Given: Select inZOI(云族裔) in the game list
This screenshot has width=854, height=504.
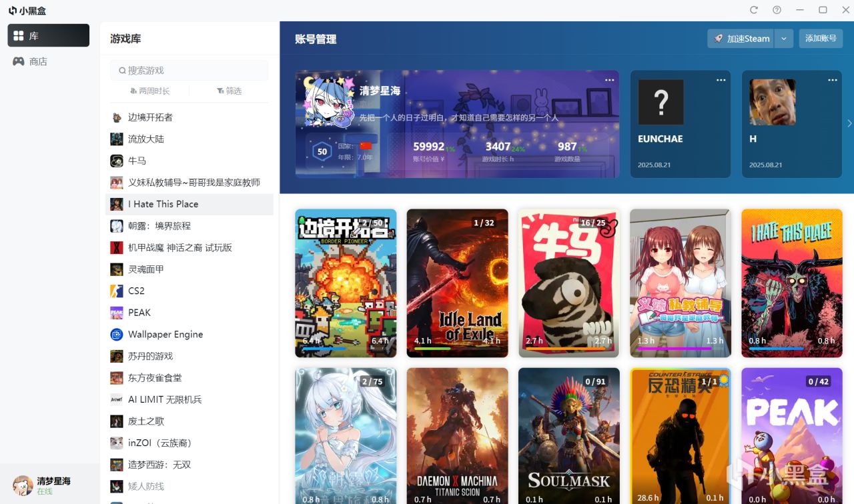Looking at the screenshot, I should 189,443.
